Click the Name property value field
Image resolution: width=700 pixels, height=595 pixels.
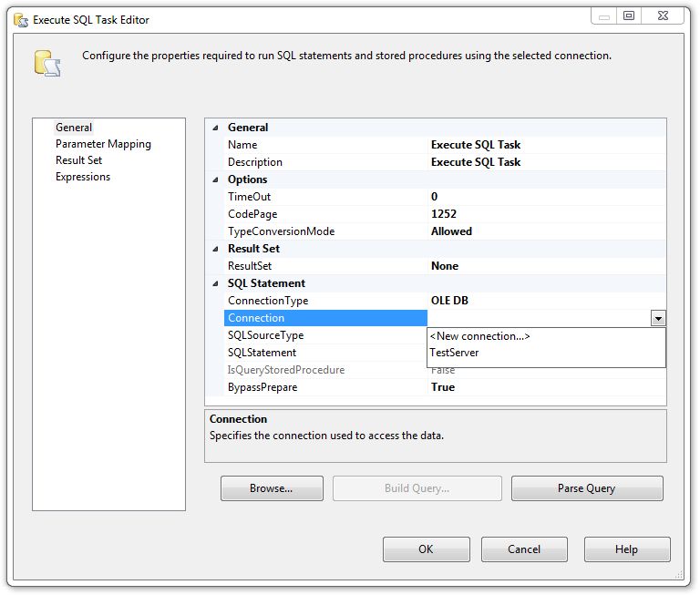(x=547, y=145)
